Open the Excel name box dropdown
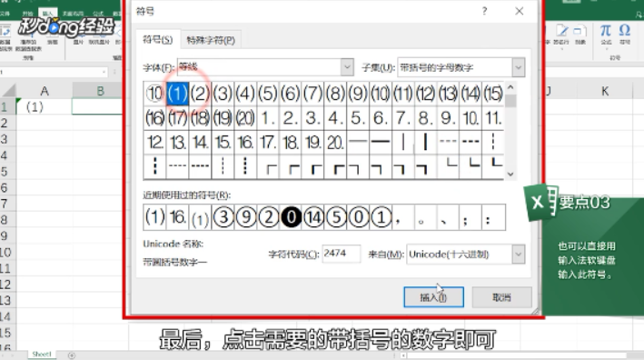This screenshot has height=360, width=644. point(103,72)
